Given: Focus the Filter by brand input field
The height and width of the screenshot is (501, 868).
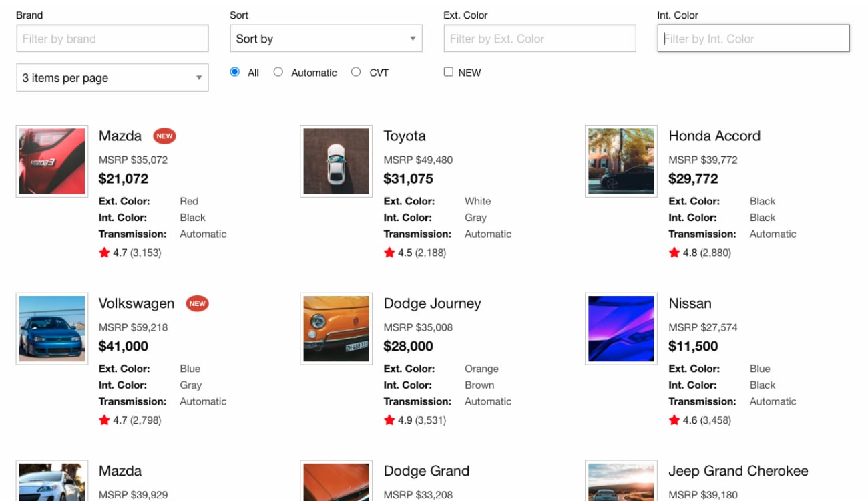Looking at the screenshot, I should [x=112, y=39].
